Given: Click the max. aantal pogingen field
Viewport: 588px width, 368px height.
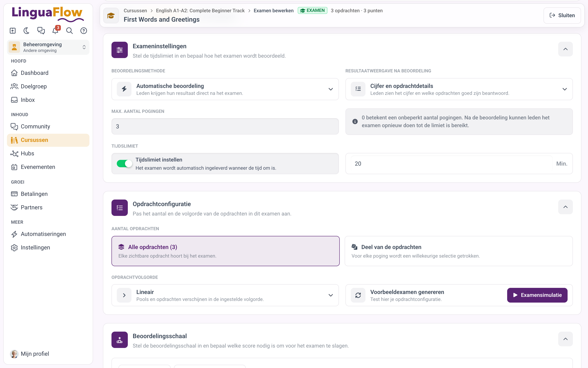Looking at the screenshot, I should coord(225,126).
